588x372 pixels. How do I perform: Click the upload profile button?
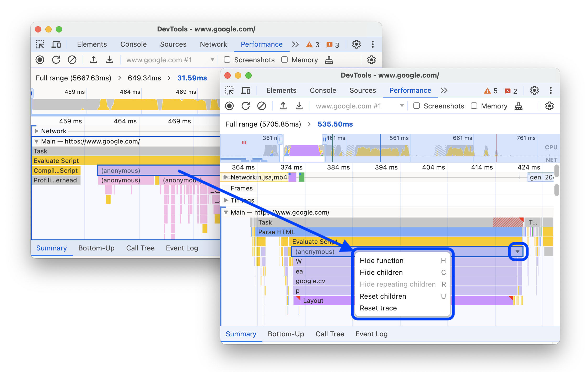coord(283,106)
